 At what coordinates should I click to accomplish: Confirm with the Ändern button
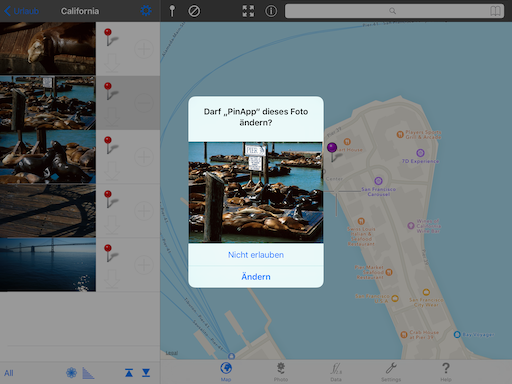pyautogui.click(x=256, y=277)
